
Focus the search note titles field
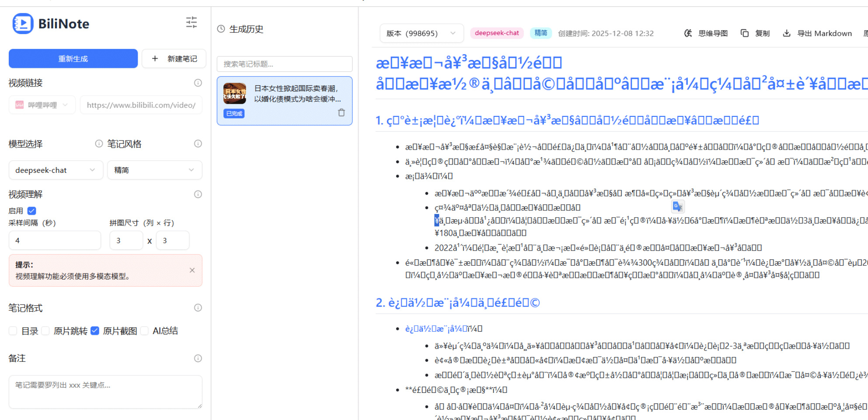click(284, 64)
